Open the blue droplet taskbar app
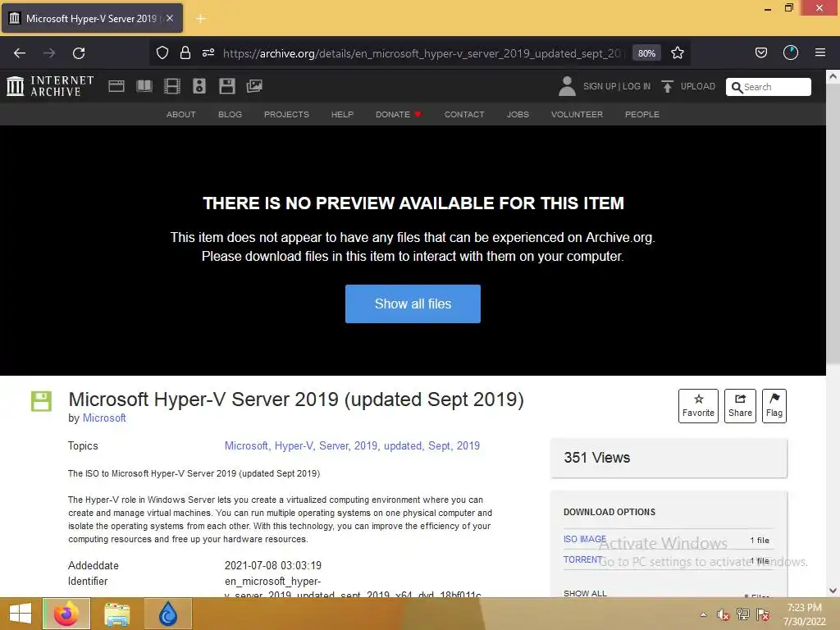The height and width of the screenshot is (630, 840). click(167, 614)
